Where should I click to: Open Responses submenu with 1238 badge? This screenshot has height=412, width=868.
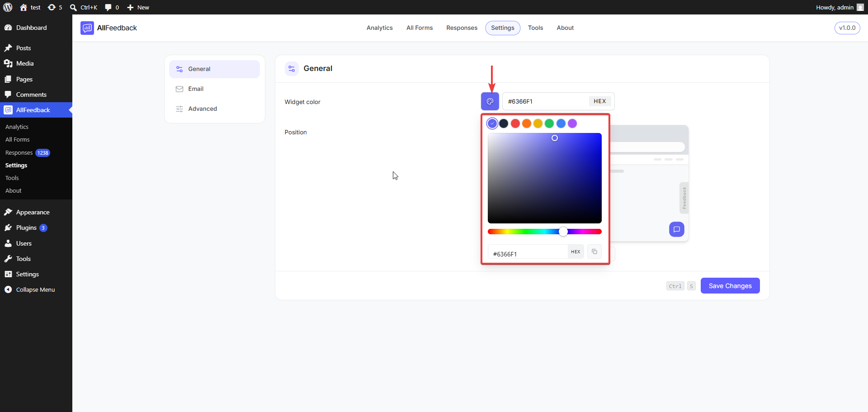(x=27, y=152)
